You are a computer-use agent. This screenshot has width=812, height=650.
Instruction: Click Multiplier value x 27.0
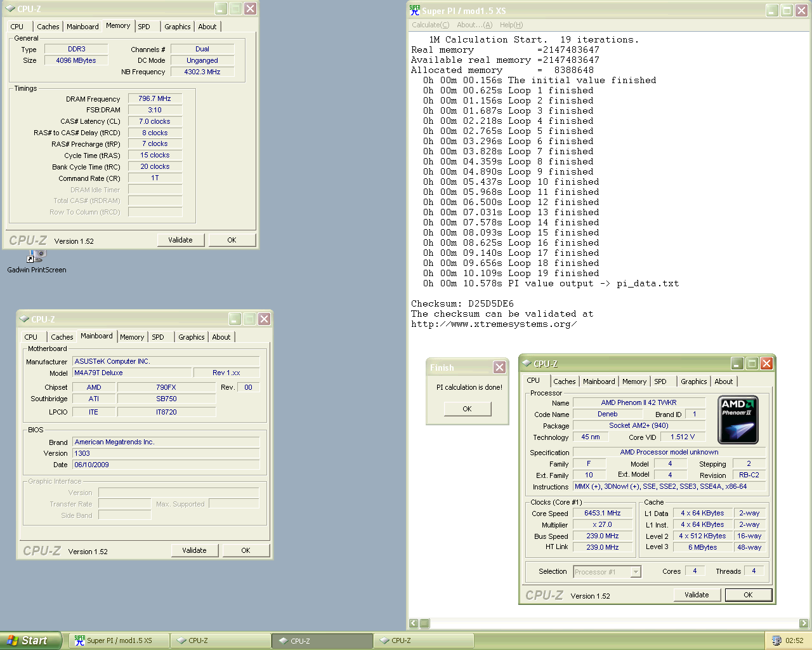[x=603, y=524]
